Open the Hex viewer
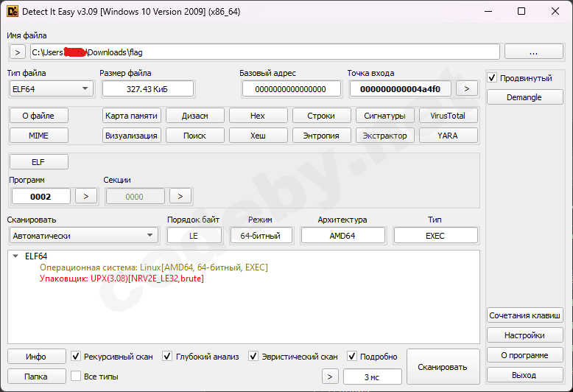The width and height of the screenshot is (573, 392). tap(258, 116)
